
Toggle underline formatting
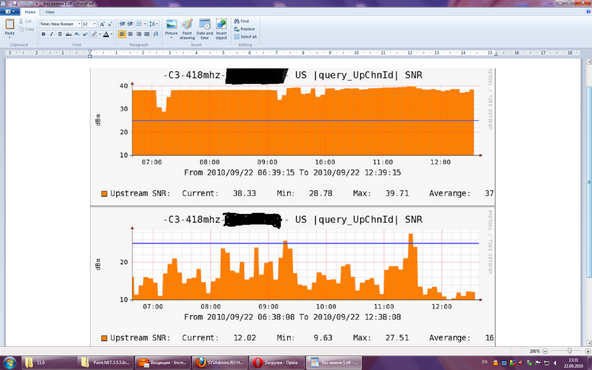(x=60, y=34)
